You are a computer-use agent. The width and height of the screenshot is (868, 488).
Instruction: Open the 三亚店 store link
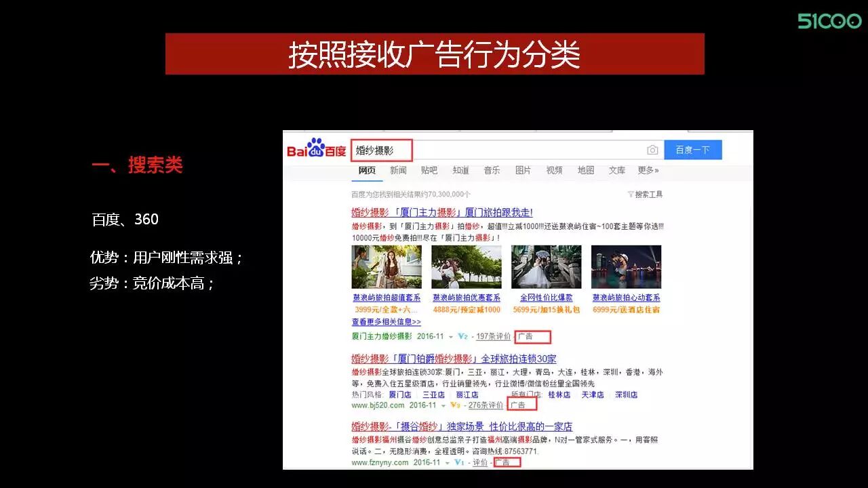pyautogui.click(x=433, y=394)
